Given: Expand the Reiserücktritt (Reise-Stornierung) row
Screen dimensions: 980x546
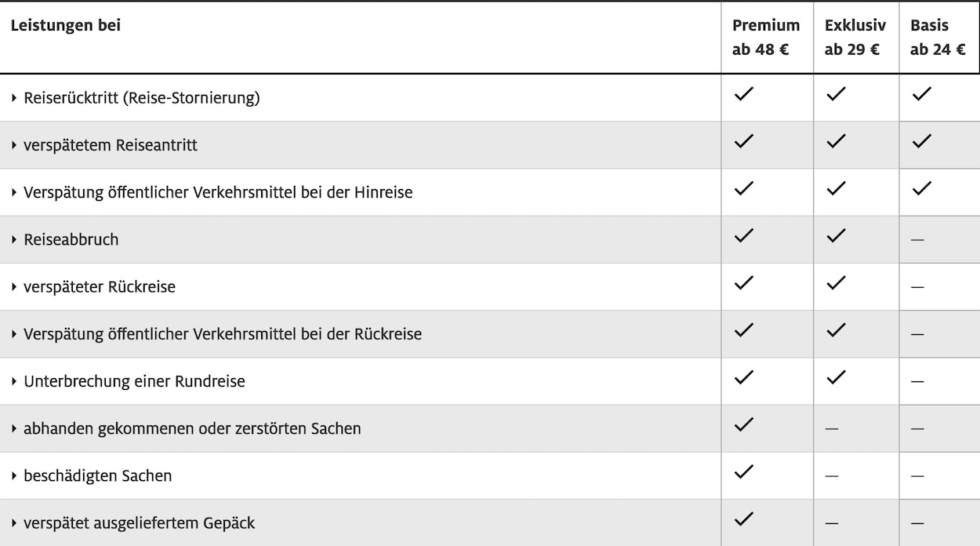Looking at the screenshot, I should [141, 98].
